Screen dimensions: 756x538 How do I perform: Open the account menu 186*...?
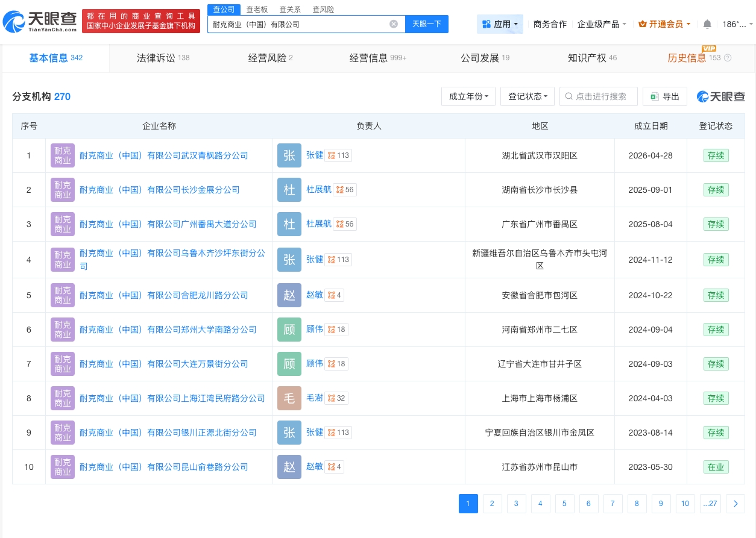click(x=737, y=24)
